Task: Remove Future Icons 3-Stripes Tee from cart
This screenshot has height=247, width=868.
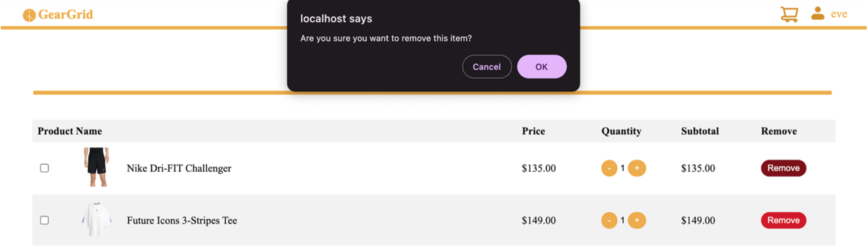Action: [x=783, y=220]
